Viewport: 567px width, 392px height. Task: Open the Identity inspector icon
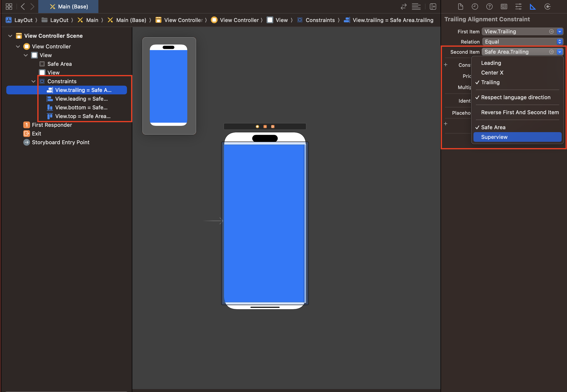(504, 7)
